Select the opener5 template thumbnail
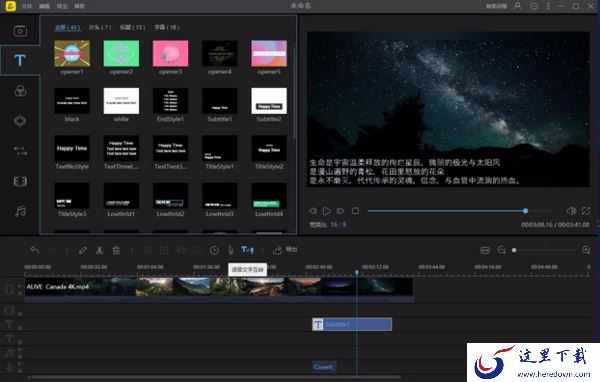This screenshot has width=600, height=382. [269, 54]
